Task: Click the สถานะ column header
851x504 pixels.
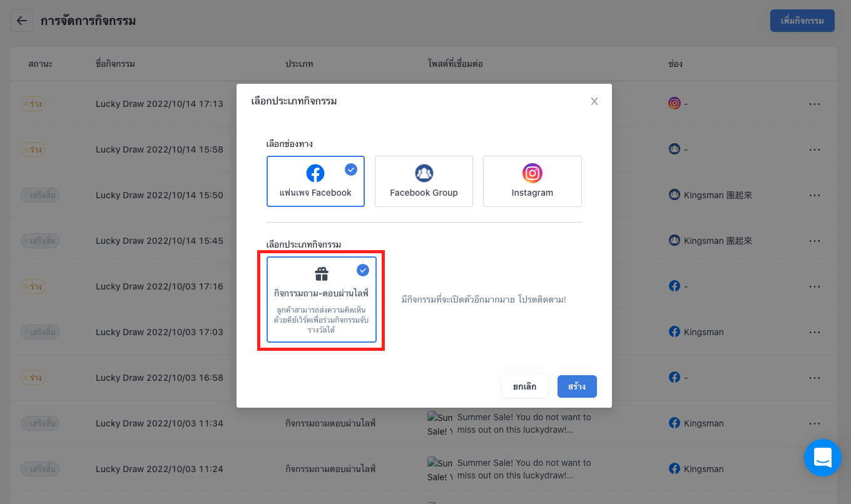Action: (x=41, y=64)
